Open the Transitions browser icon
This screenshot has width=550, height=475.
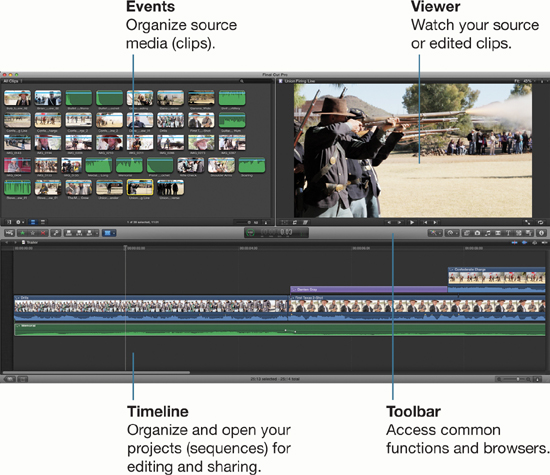(x=498, y=233)
